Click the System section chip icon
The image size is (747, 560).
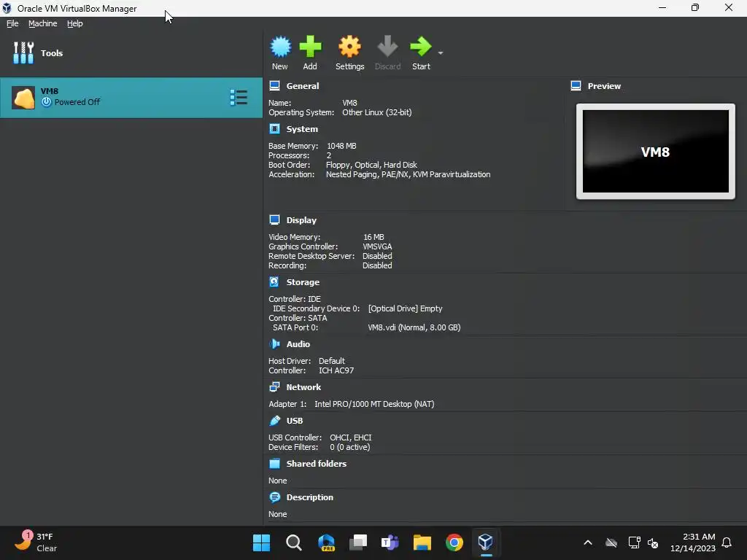[274, 129]
